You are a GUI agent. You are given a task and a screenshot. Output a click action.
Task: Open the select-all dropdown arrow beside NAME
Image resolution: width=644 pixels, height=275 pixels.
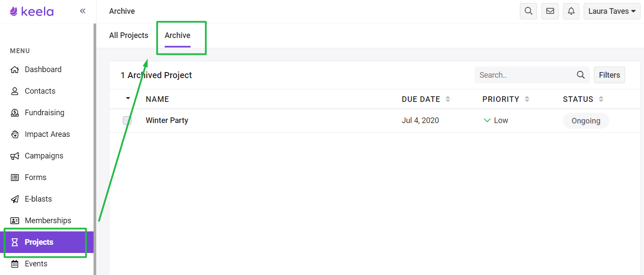coord(128,98)
